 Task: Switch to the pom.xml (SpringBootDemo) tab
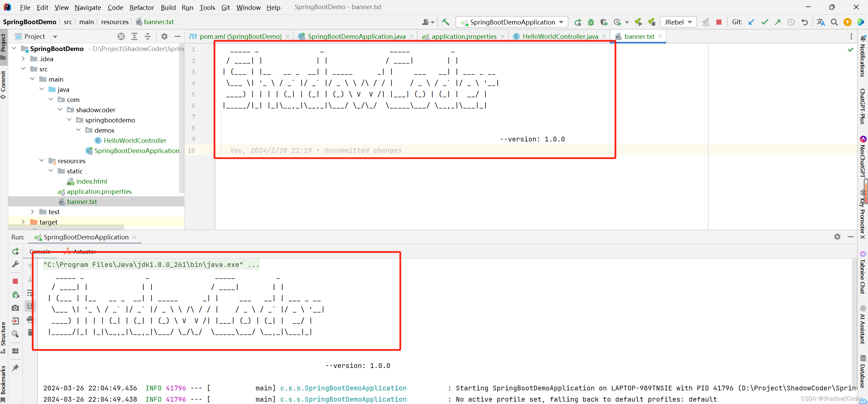pos(240,36)
